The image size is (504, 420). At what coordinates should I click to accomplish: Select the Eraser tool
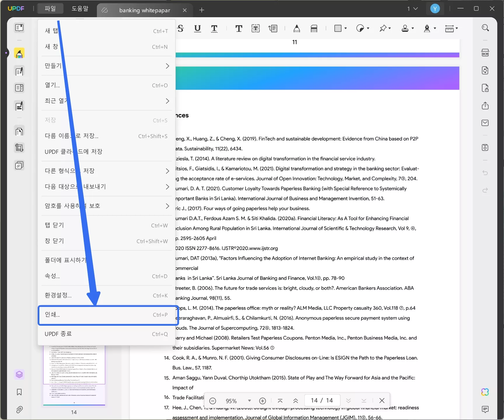coord(314,28)
